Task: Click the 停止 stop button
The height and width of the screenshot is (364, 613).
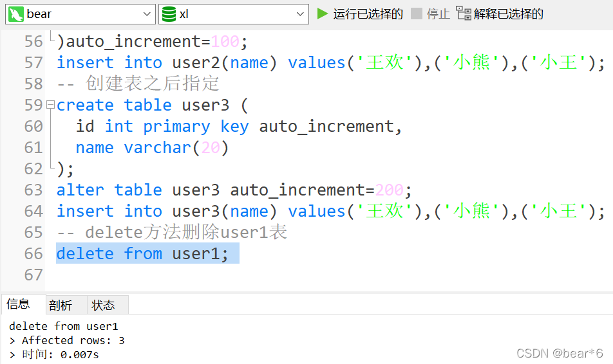Action: click(x=439, y=14)
